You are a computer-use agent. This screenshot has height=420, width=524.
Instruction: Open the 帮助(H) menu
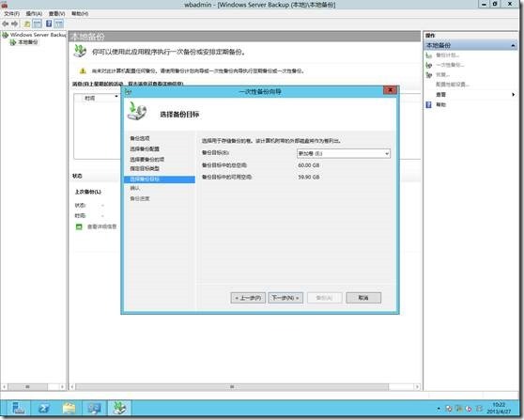click(x=80, y=14)
